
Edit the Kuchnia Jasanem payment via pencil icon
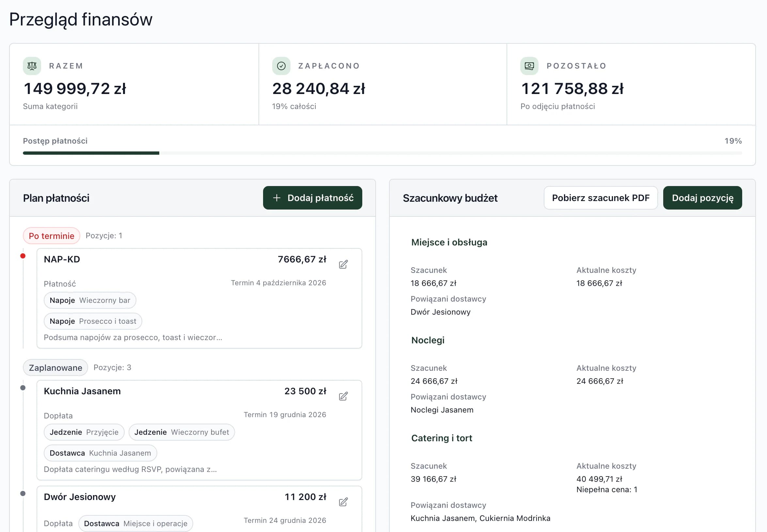(343, 396)
